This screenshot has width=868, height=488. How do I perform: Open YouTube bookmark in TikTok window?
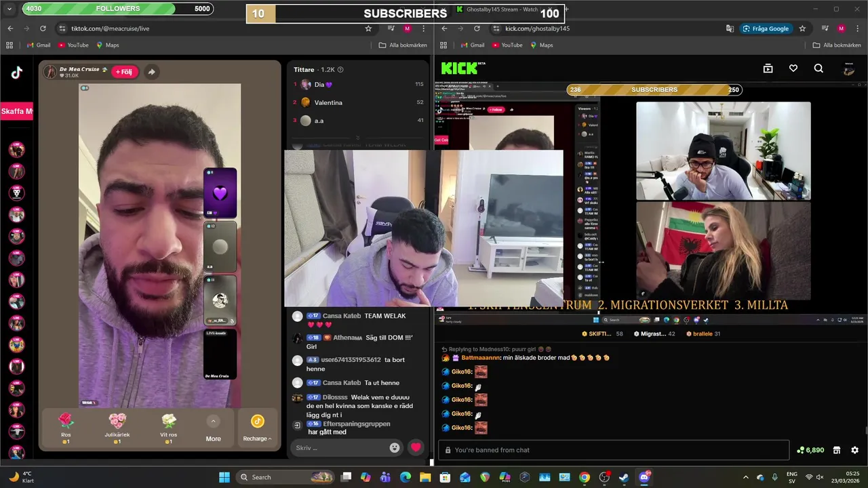[73, 45]
